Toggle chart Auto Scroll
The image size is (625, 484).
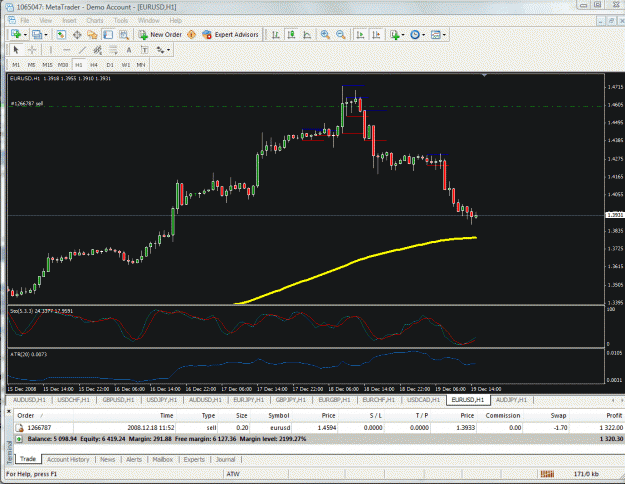click(360, 35)
